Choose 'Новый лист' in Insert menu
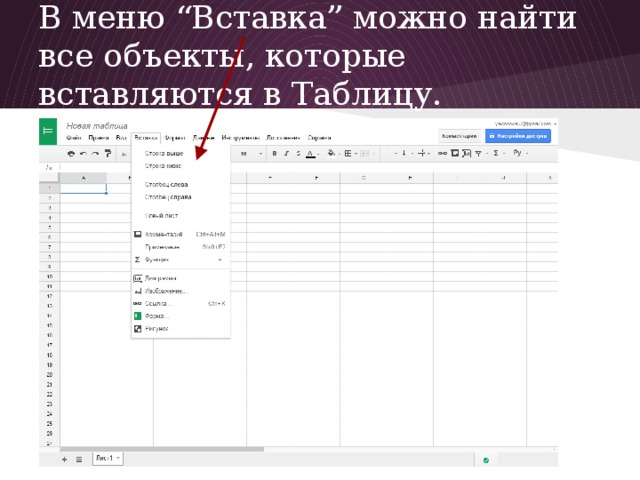Image resolution: width=640 pixels, height=480 pixels. coord(181,216)
